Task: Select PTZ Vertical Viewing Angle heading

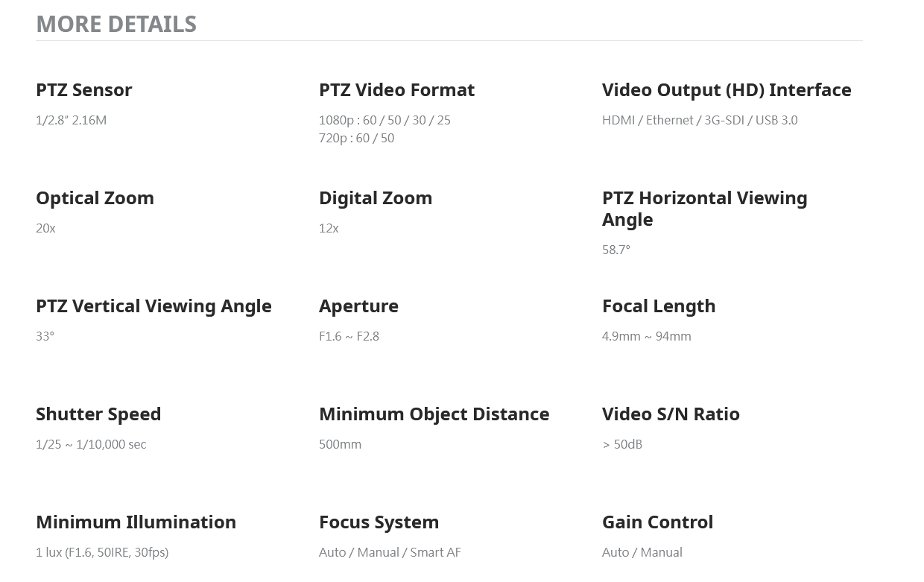Action: tap(154, 306)
